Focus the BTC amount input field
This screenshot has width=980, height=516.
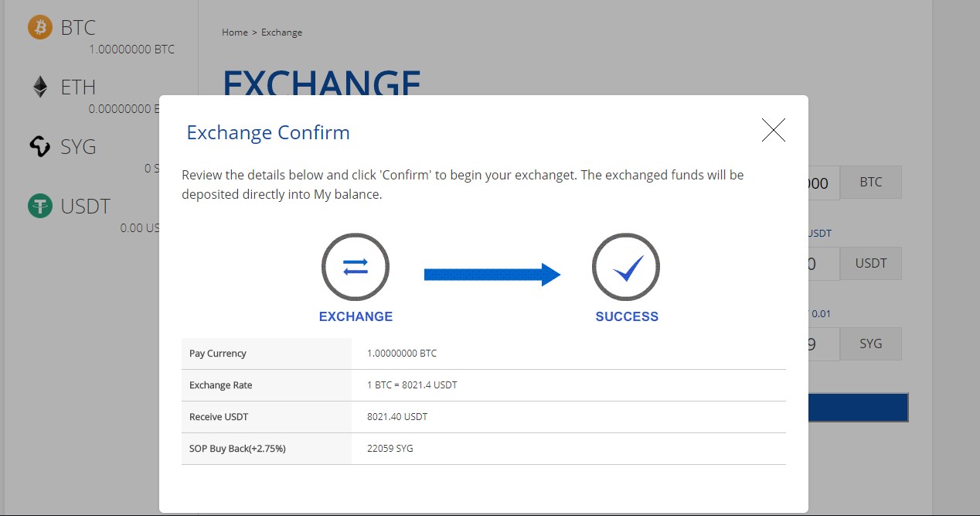822,183
